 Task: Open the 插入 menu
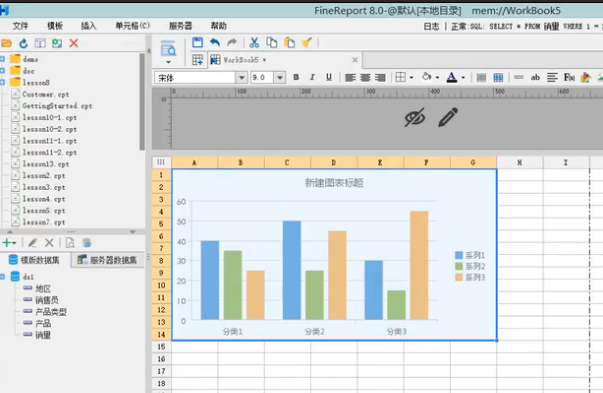[x=88, y=26]
